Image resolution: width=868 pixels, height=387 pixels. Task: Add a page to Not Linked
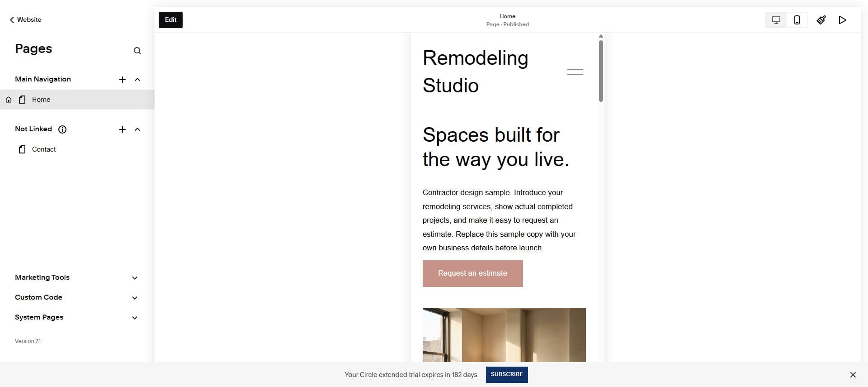(x=122, y=129)
